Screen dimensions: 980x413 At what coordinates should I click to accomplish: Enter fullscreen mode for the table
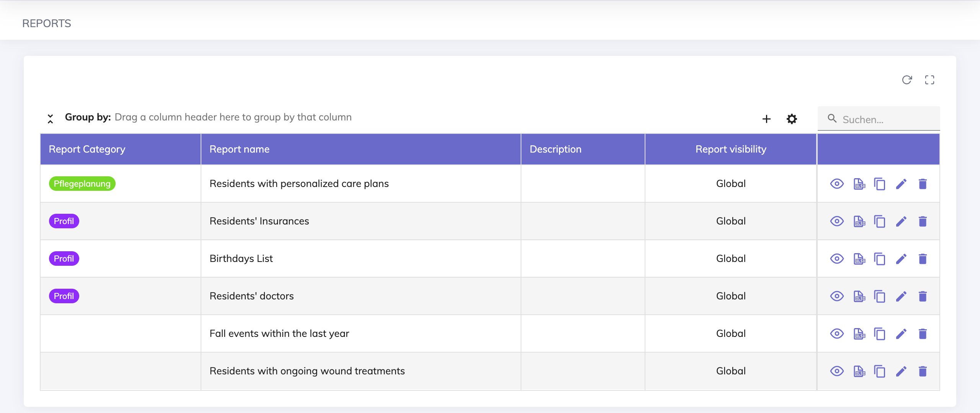click(x=929, y=80)
